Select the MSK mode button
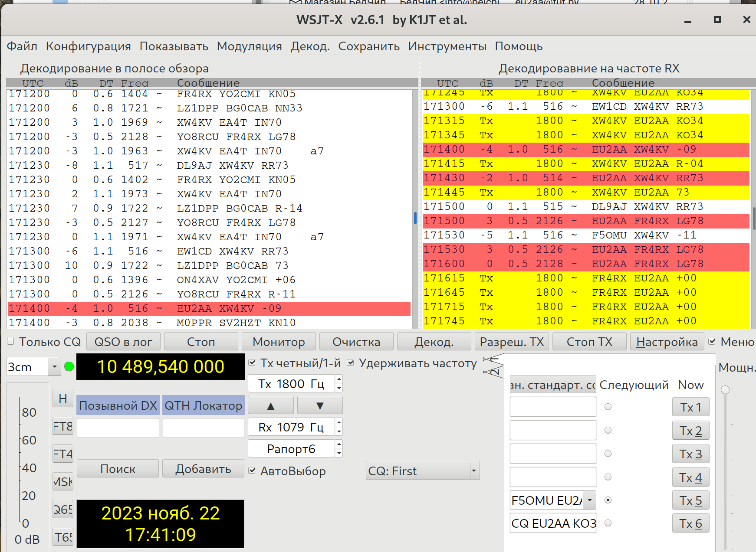The width and height of the screenshot is (756, 552). pos(63,482)
